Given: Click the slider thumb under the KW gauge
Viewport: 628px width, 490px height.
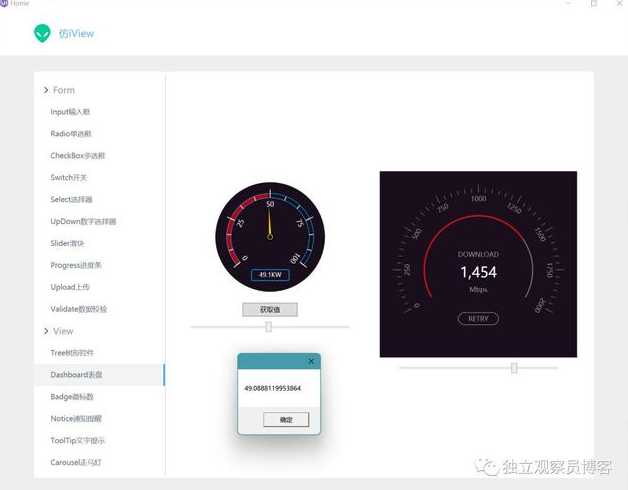Looking at the screenshot, I should coord(269,327).
